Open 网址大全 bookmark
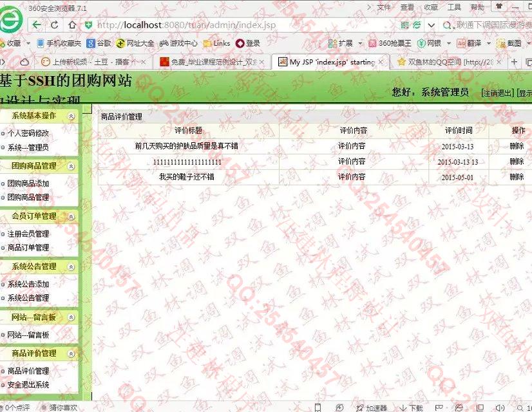The height and width of the screenshot is (412, 532). (135, 43)
